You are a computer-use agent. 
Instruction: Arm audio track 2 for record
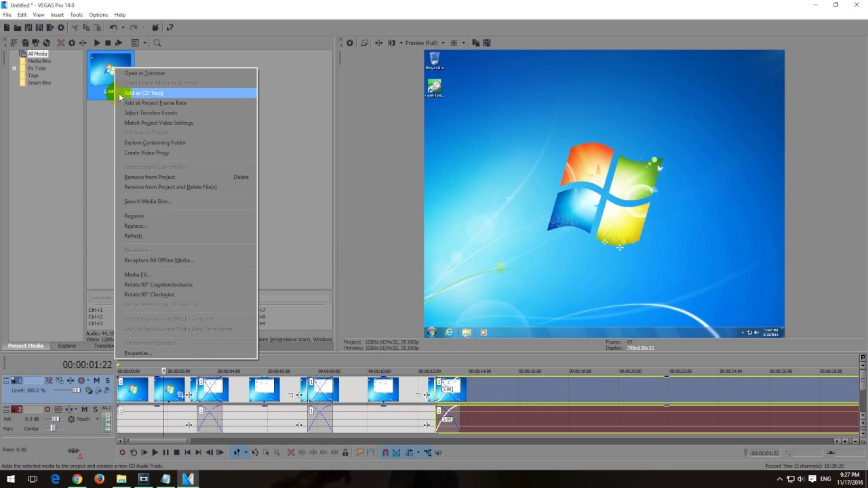click(47, 409)
